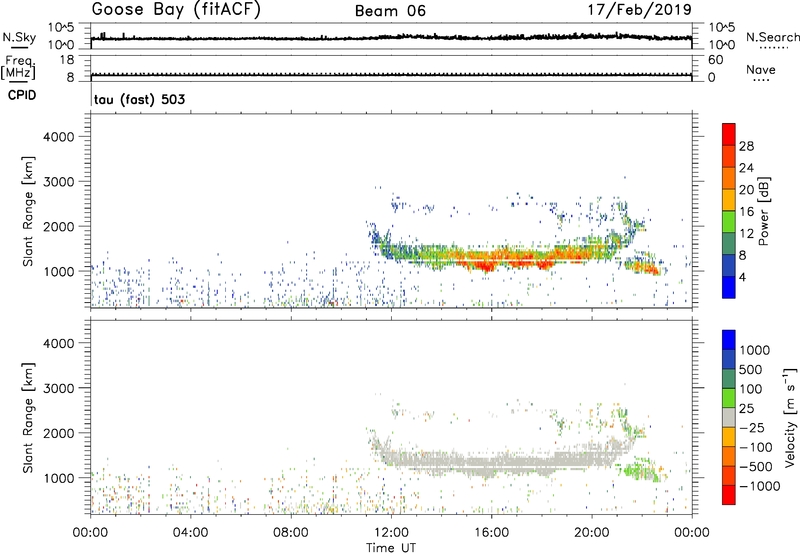This screenshot has height=554, width=800.
Task: Select the '-500' velocity colorbar label
Action: (756, 467)
